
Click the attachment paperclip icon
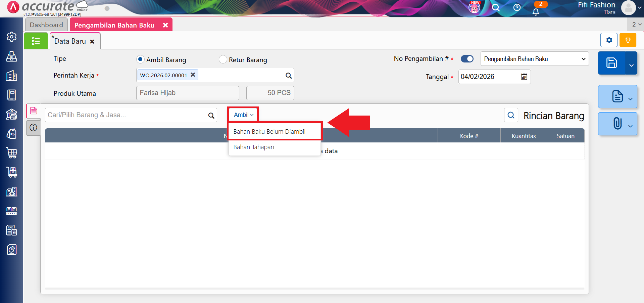click(617, 124)
